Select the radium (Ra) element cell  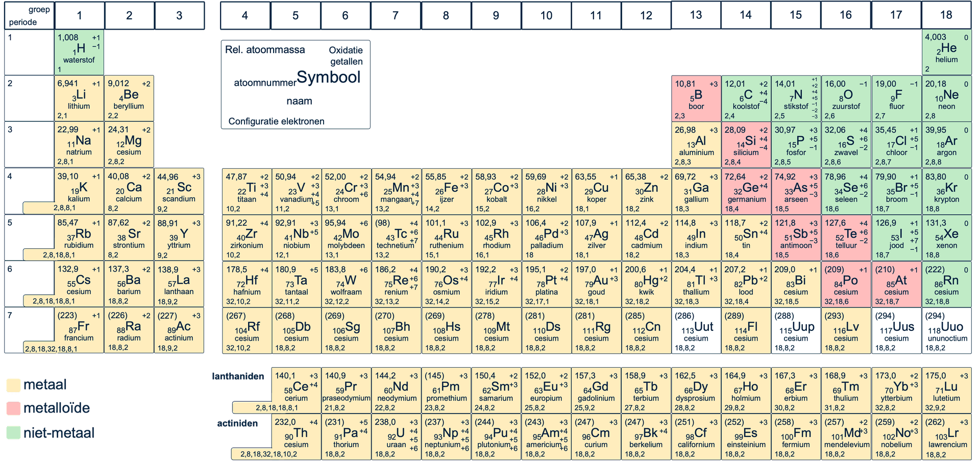click(129, 330)
